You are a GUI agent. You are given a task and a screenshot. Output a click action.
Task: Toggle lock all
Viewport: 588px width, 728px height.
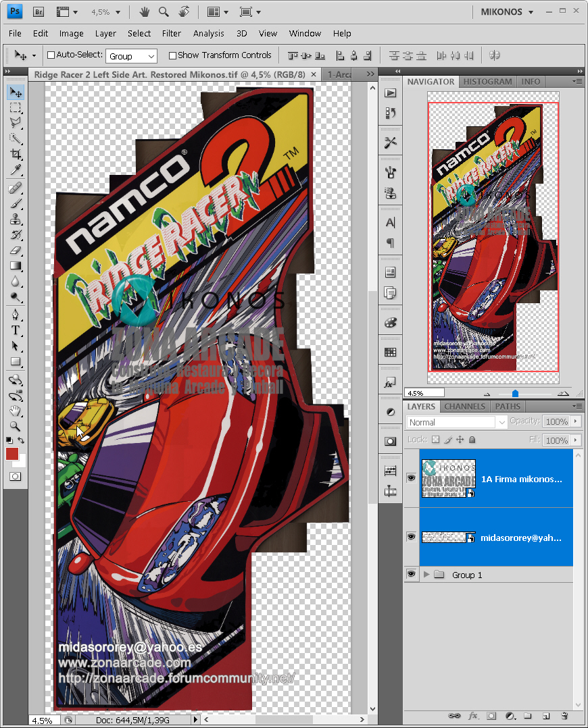[472, 440]
